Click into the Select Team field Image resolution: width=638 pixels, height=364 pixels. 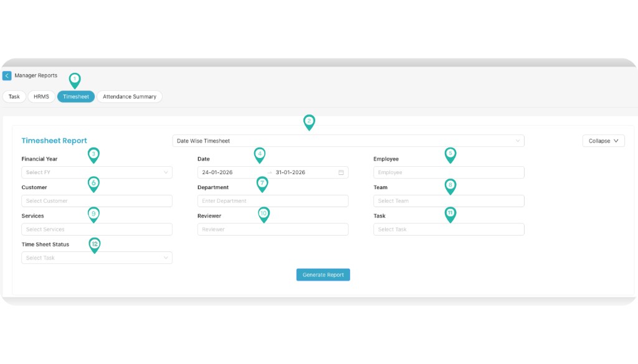449,200
